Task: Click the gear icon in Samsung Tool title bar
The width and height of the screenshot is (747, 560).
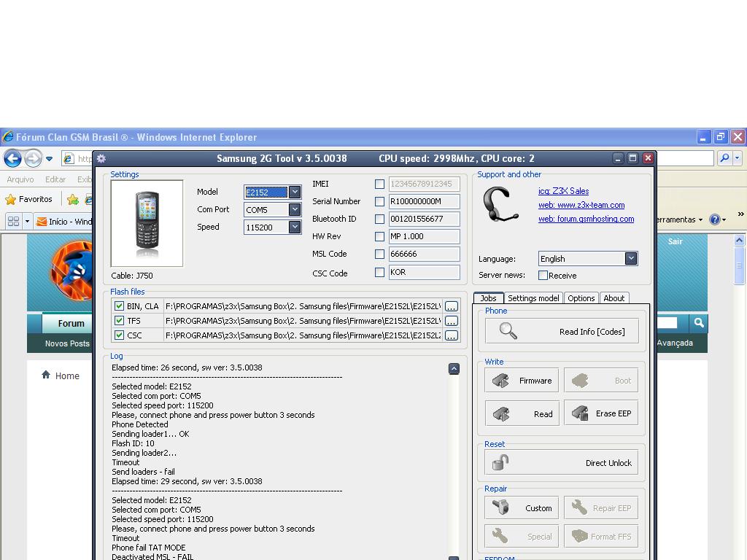Action: tap(101, 158)
